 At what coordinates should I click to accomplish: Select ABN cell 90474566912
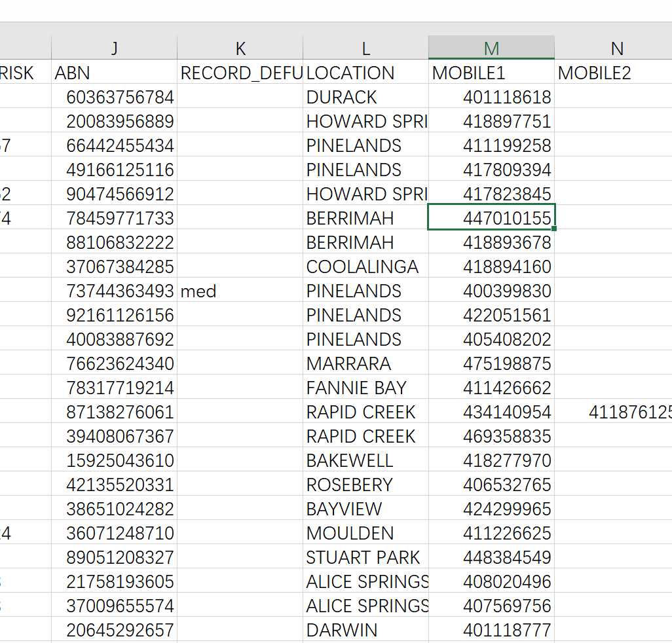(114, 193)
